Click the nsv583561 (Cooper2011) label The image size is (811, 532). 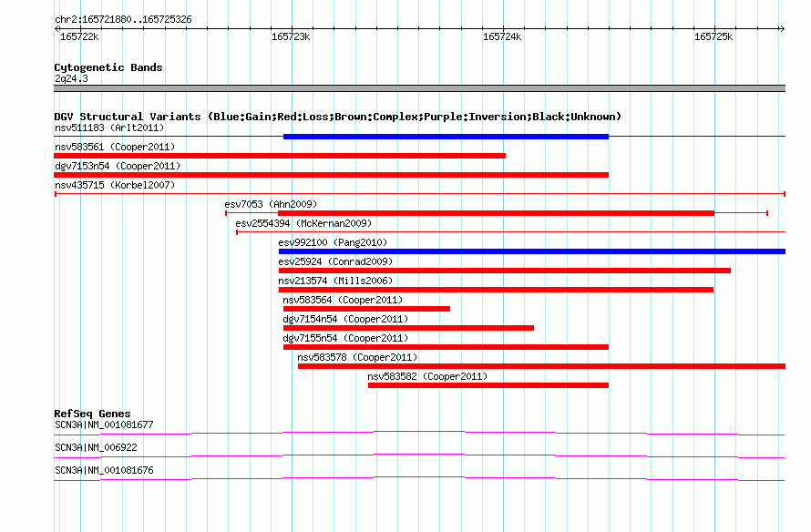115,147
